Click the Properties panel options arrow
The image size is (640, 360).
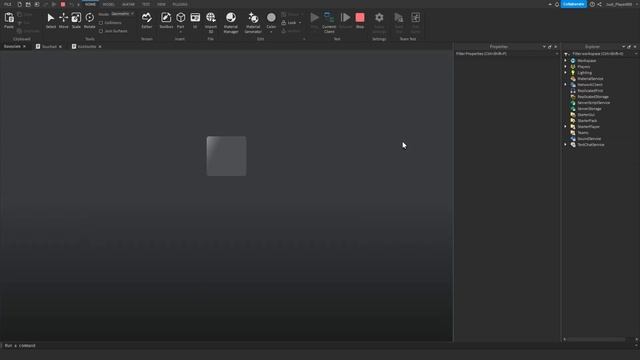click(544, 47)
